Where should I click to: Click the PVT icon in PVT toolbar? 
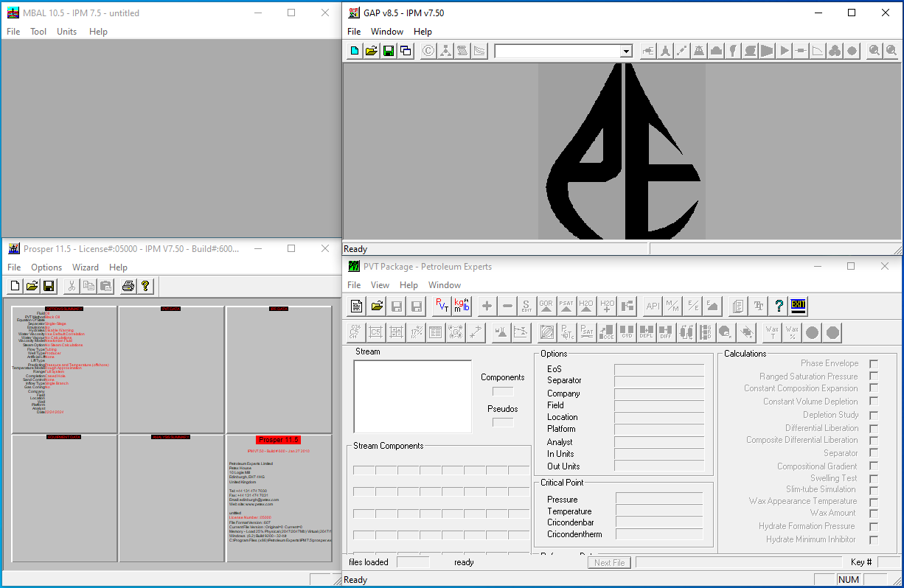(x=442, y=306)
